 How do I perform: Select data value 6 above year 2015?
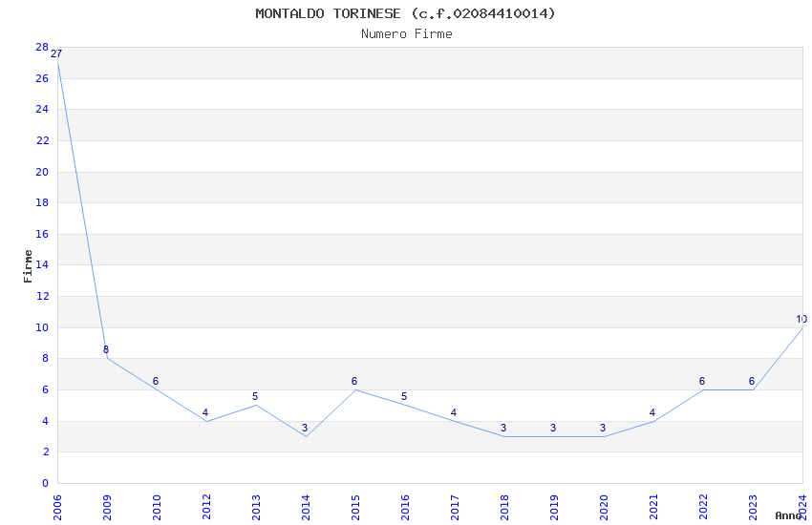(x=354, y=381)
